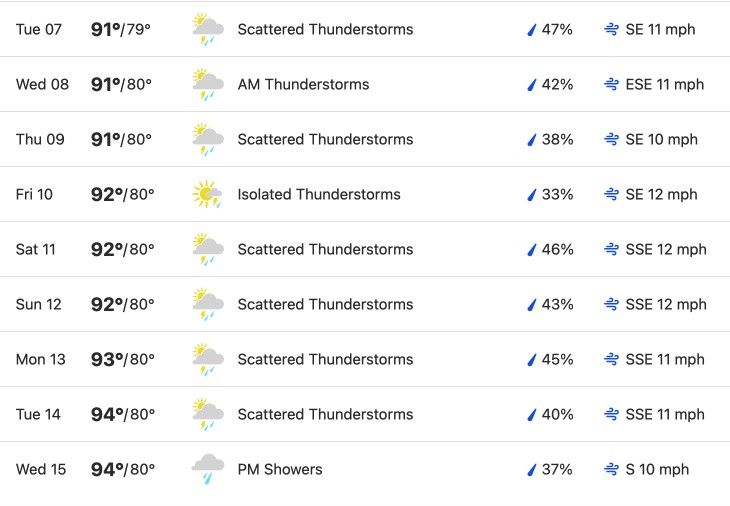This screenshot has height=506, width=730.
Task: Expand the Sun 12 forecast row
Action: click(x=365, y=304)
